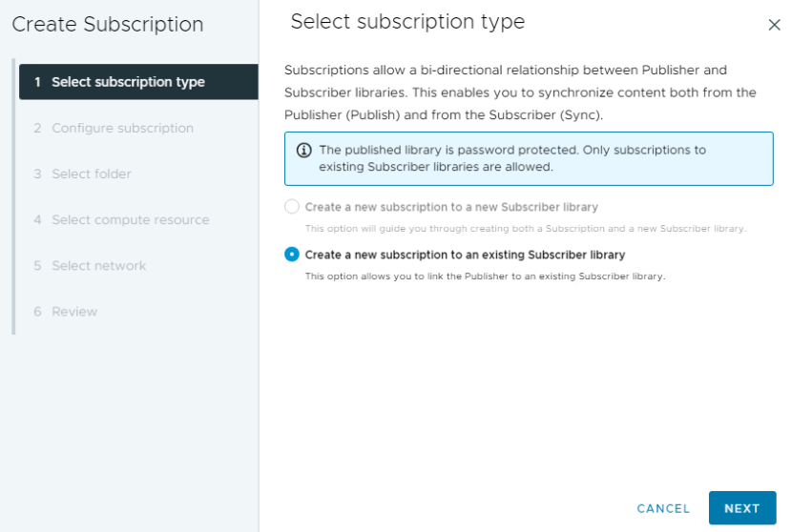
Task: Click the Create Subscription wizard title
Action: click(x=108, y=24)
